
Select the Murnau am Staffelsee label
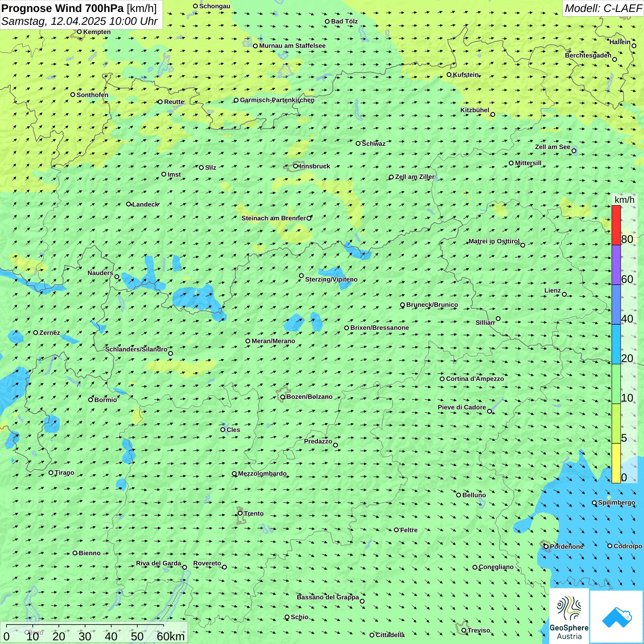(x=292, y=46)
